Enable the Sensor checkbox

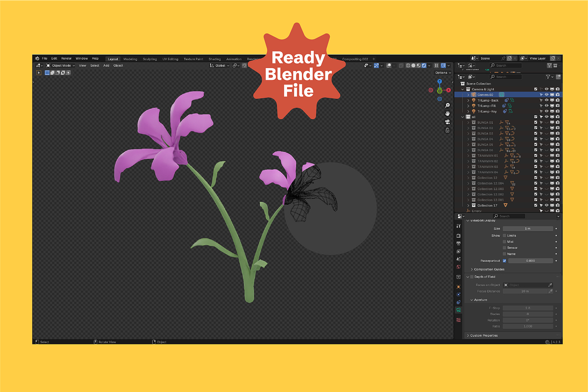pyautogui.click(x=505, y=247)
